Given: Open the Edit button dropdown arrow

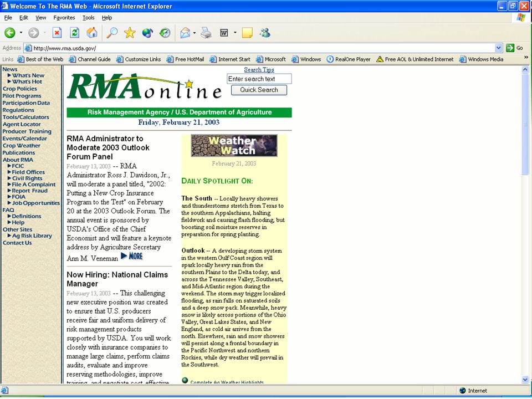Looking at the screenshot, I should pos(235,33).
